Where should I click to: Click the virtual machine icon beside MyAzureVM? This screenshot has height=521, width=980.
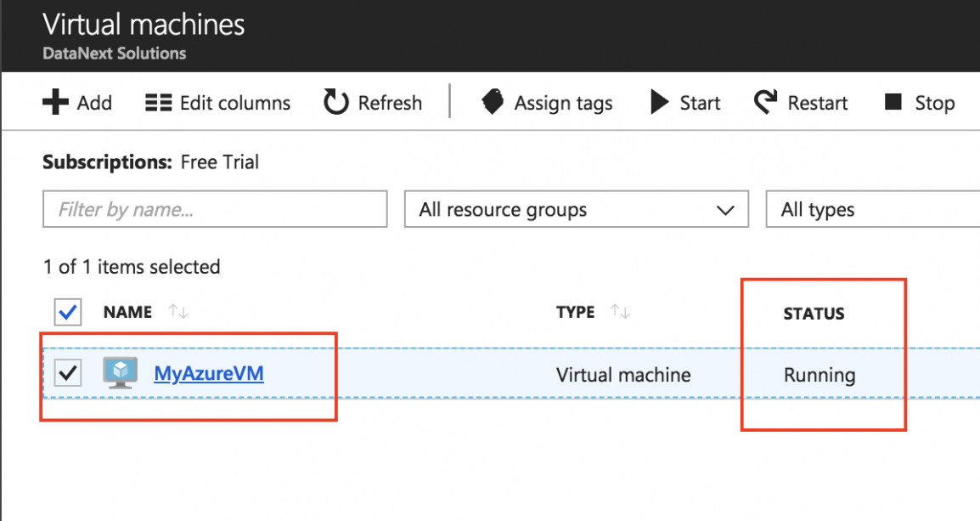(x=119, y=373)
